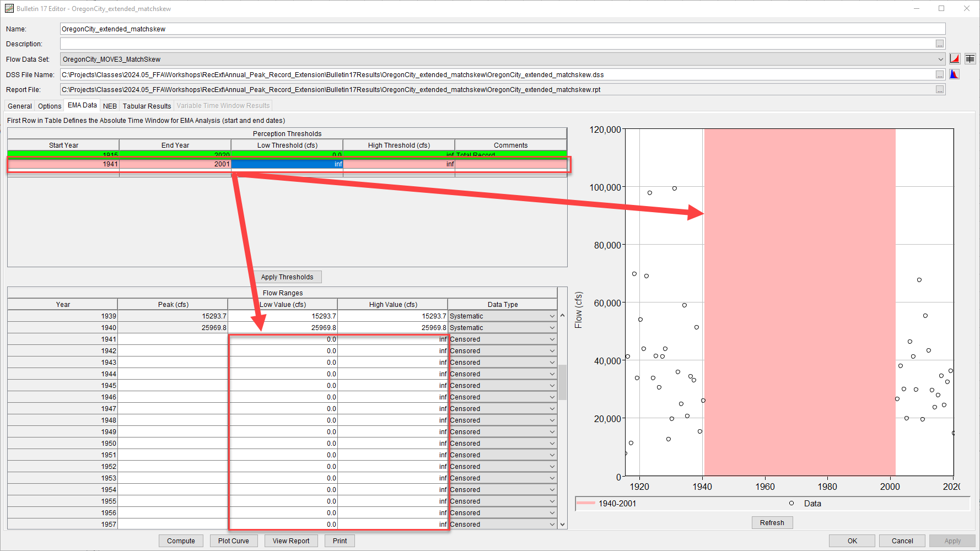This screenshot has width=980, height=551.
Task: Open the Description browse ellipsis button
Action: [940, 44]
